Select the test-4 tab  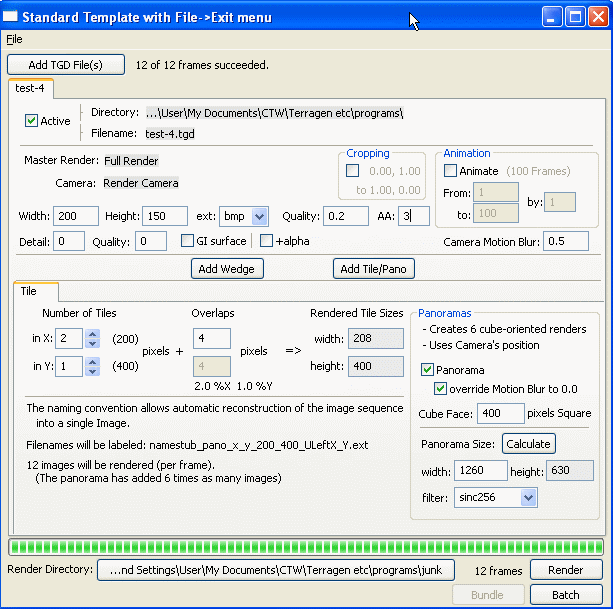click(x=30, y=88)
